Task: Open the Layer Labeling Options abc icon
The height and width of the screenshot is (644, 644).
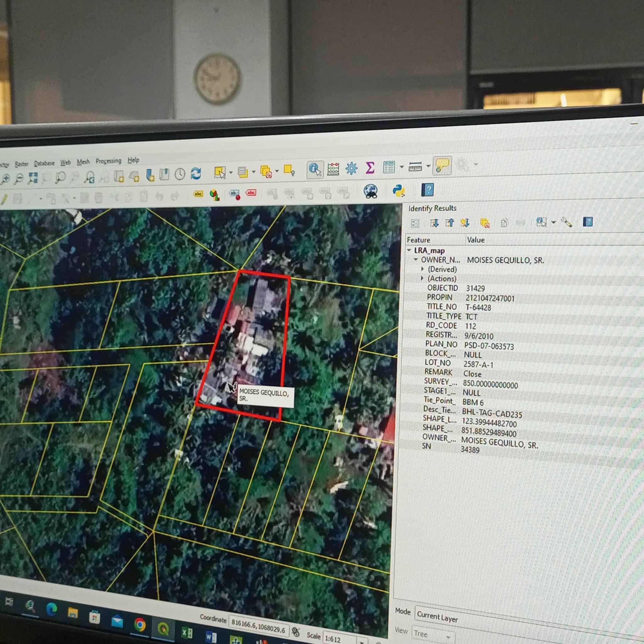Action: coord(198,194)
